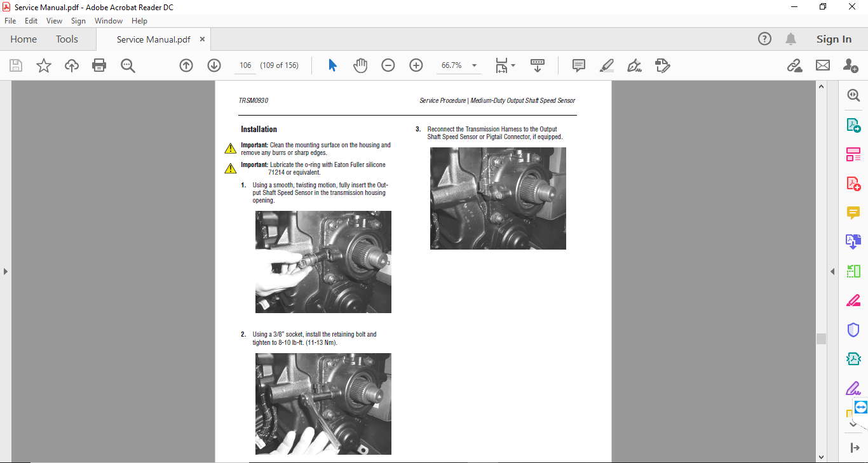Click the Sign In button
This screenshot has width=868, height=463.
click(x=834, y=39)
